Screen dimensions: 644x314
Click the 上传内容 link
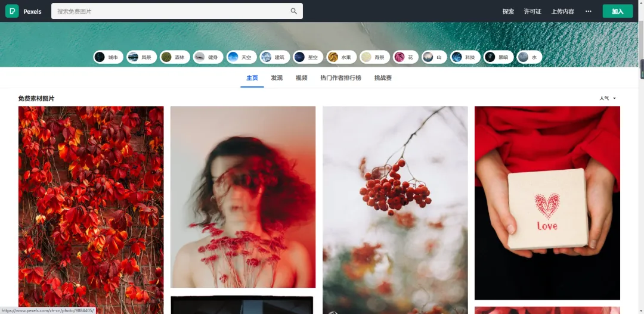[x=562, y=11]
